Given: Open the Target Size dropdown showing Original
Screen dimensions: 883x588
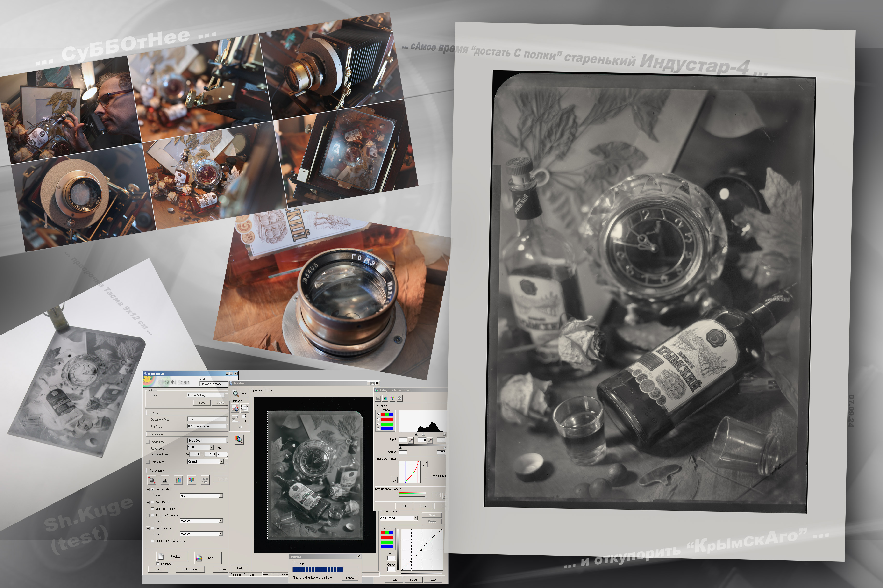Looking at the screenshot, I should pos(206,462).
